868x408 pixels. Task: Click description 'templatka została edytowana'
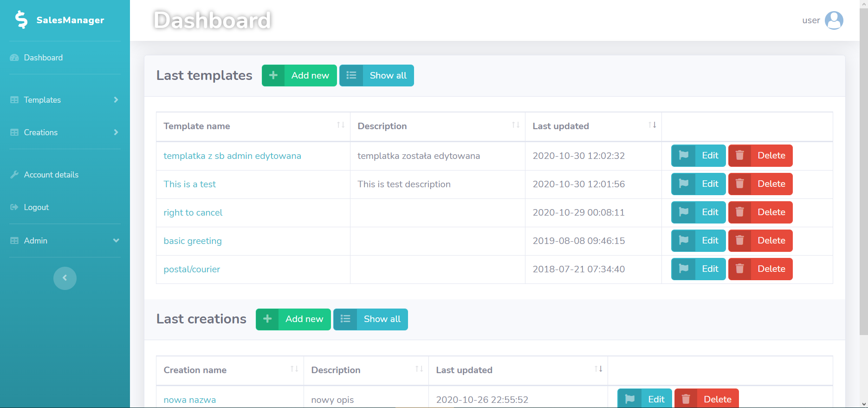[419, 156]
